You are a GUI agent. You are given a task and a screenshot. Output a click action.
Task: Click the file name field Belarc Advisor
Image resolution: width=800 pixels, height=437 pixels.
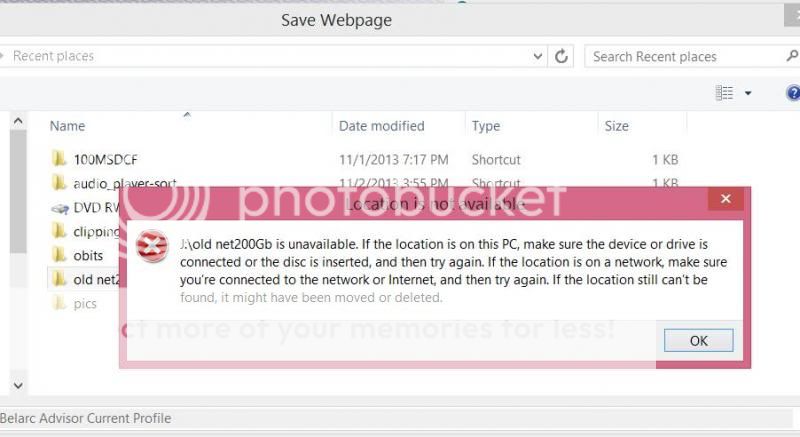tap(396, 419)
